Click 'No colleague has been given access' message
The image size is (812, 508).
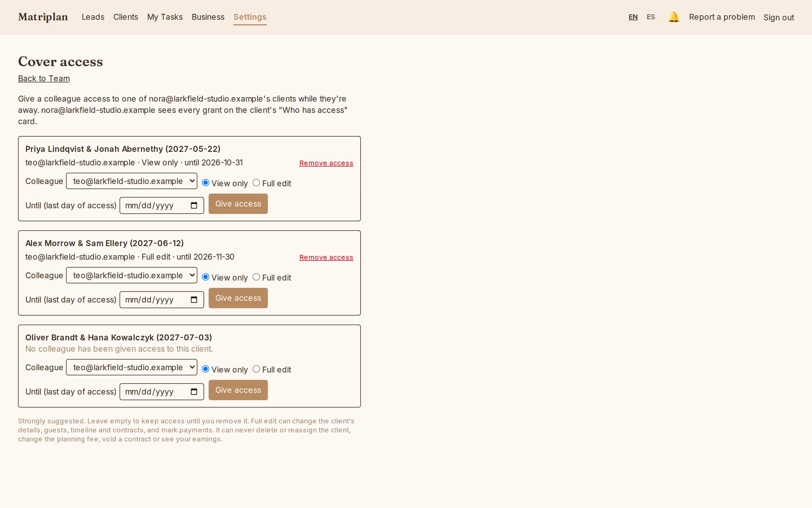click(119, 349)
